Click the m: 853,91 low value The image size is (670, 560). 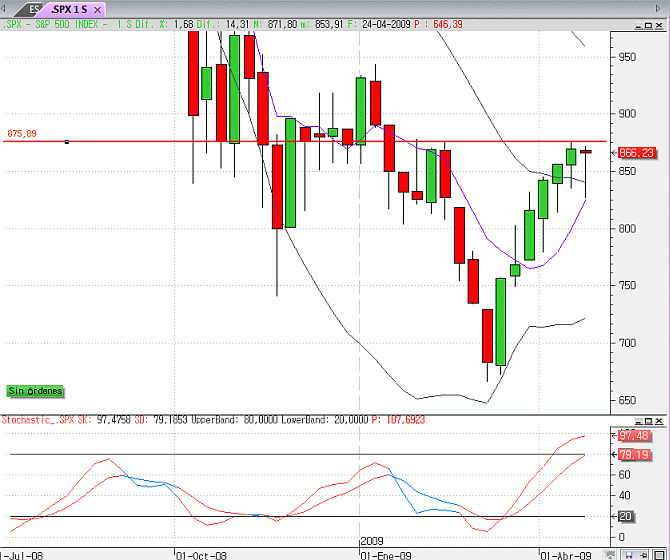point(321,24)
